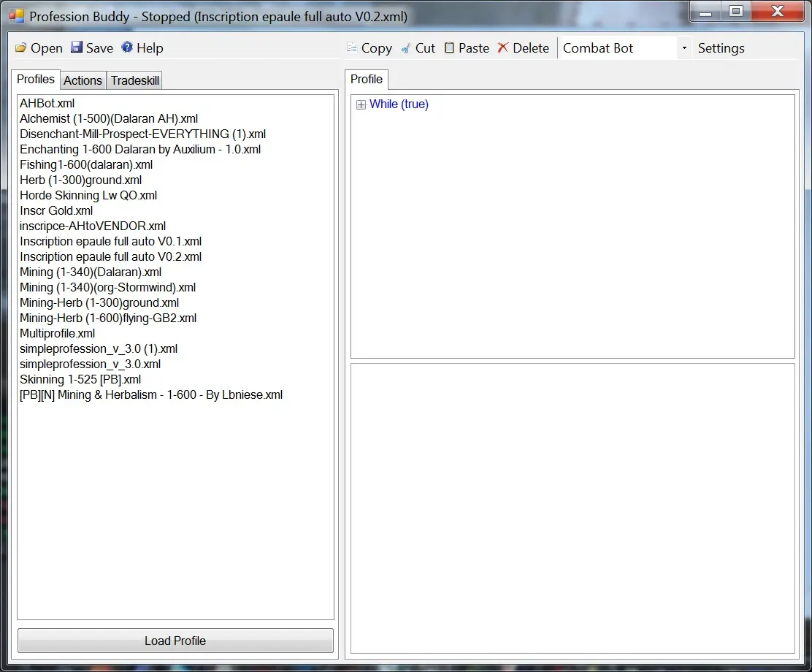This screenshot has width=812, height=672.
Task: Select Herb (1-300)ground.xml
Action: point(81,180)
